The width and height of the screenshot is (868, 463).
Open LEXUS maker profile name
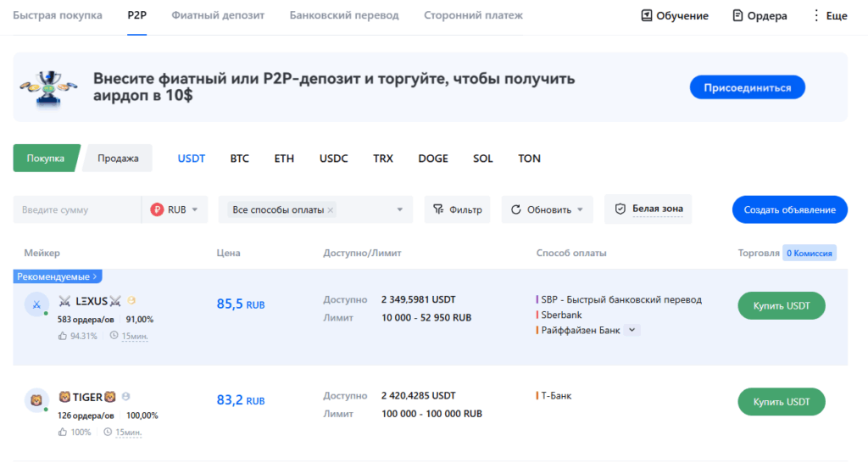tap(90, 301)
